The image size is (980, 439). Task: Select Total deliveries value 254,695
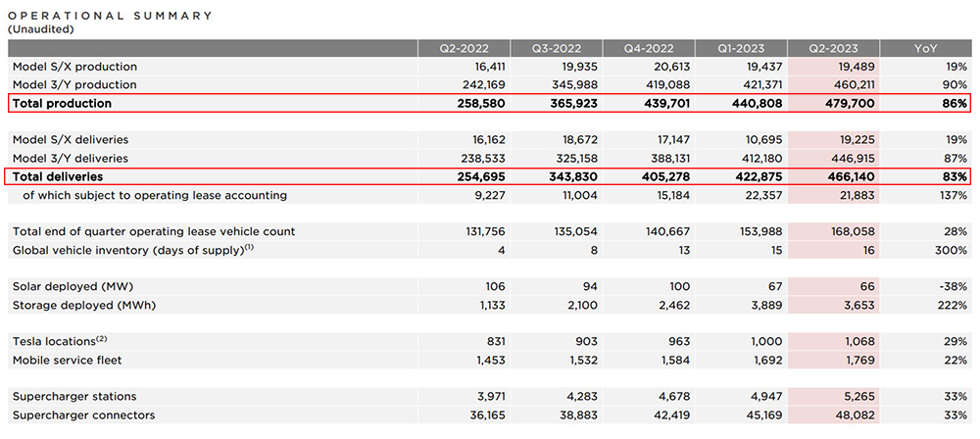click(479, 176)
